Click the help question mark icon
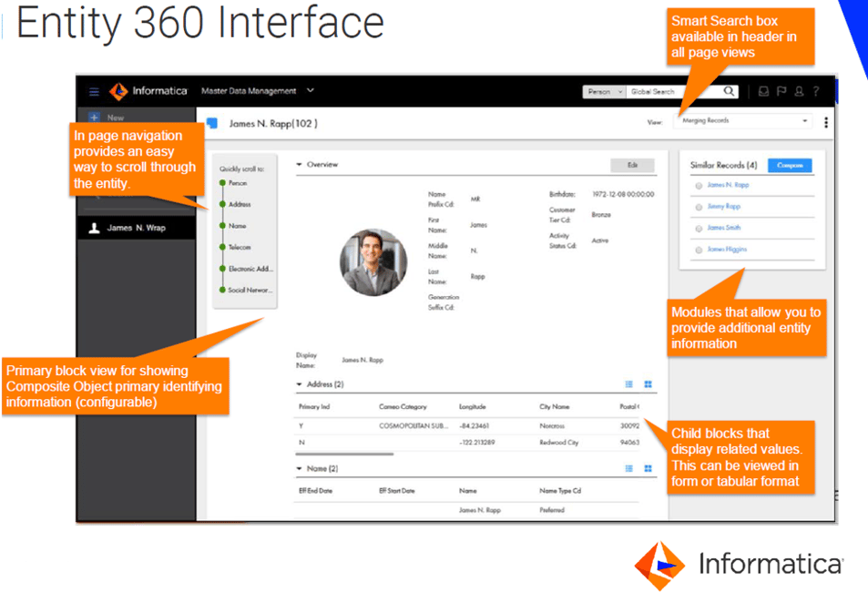868x593 pixels. [x=816, y=91]
